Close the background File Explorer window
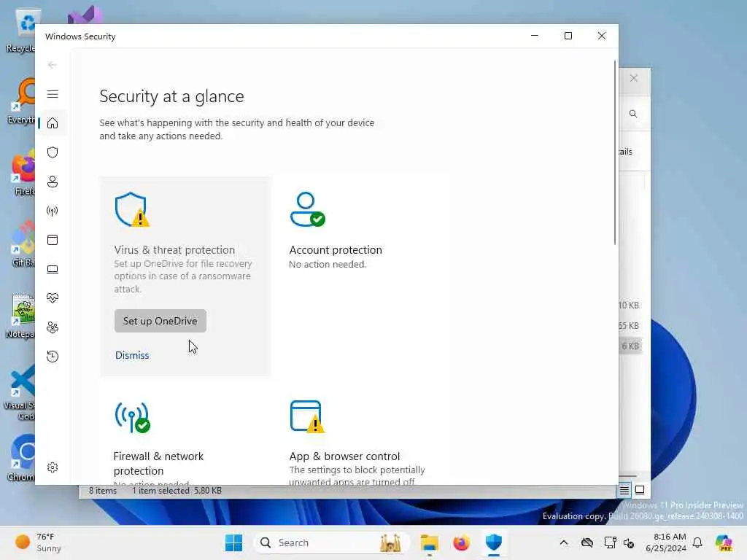This screenshot has height=560, width=747. [x=634, y=78]
